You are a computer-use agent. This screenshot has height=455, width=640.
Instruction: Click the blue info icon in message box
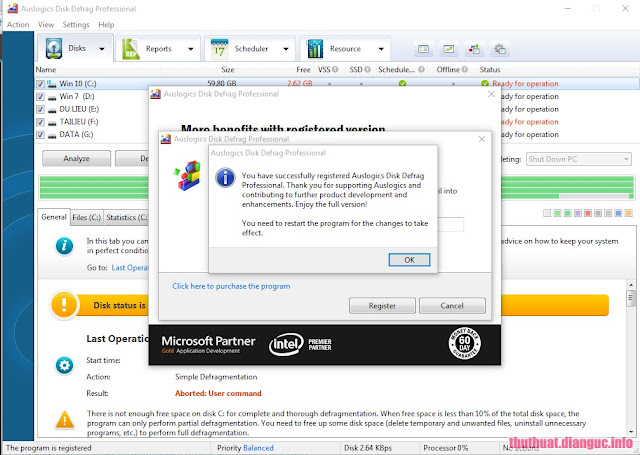click(225, 178)
